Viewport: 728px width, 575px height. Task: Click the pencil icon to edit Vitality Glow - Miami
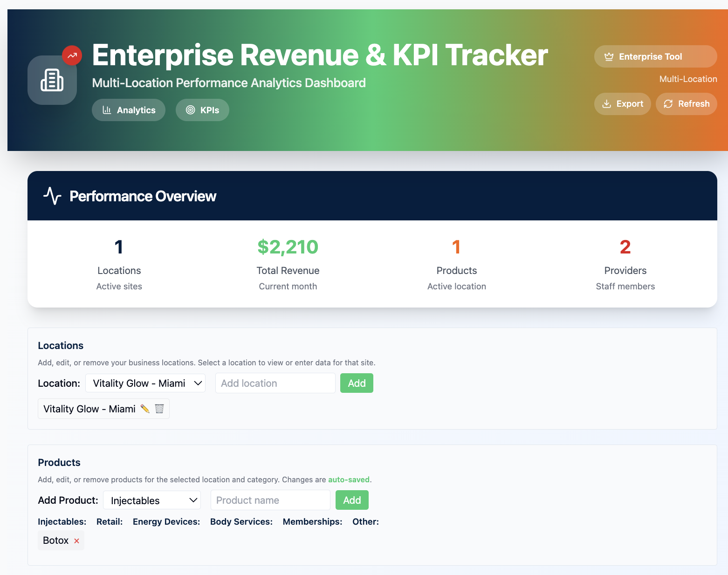click(x=144, y=408)
